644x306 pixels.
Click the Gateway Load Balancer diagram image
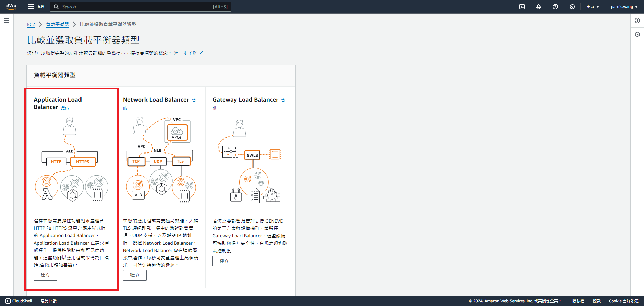click(250, 161)
